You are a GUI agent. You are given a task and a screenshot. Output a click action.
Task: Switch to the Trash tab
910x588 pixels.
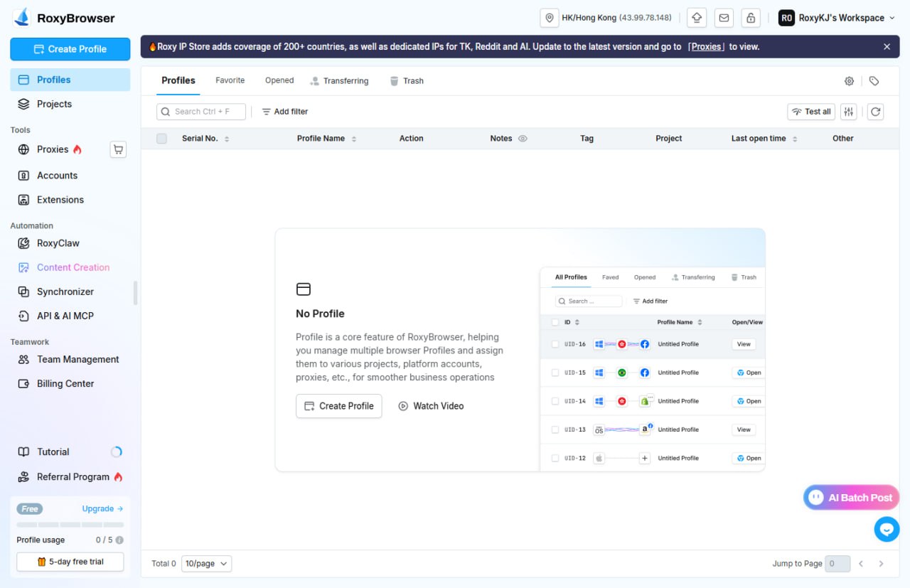click(407, 81)
